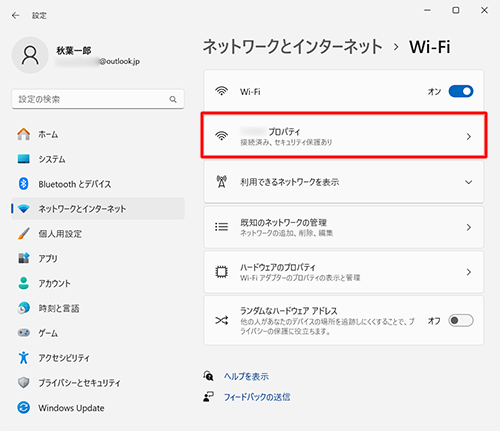Click the 秋葉一郎 account name
This screenshot has width=500, height=431.
coord(74,50)
